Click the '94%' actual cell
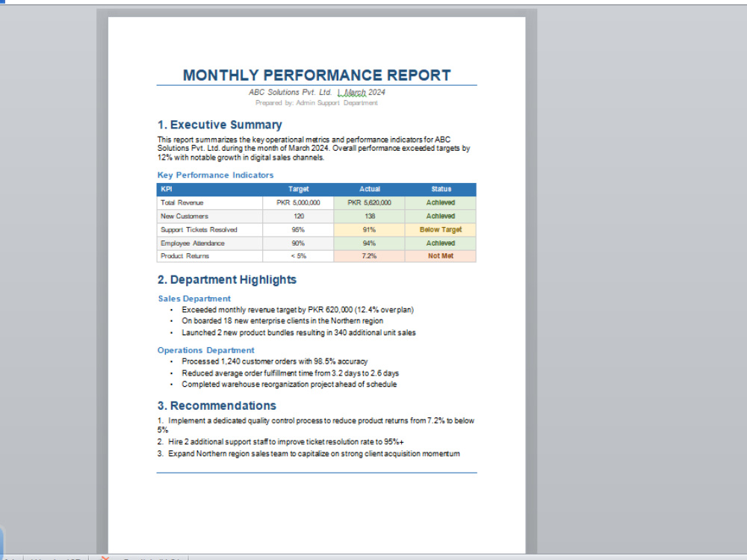 coord(370,243)
